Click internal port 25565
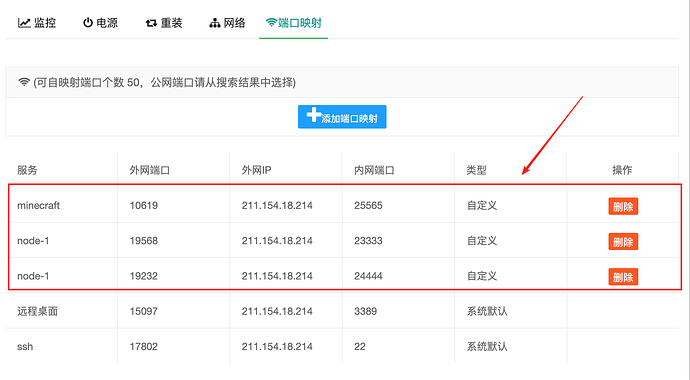Image resolution: width=690 pixels, height=380 pixels. pyautogui.click(x=368, y=205)
